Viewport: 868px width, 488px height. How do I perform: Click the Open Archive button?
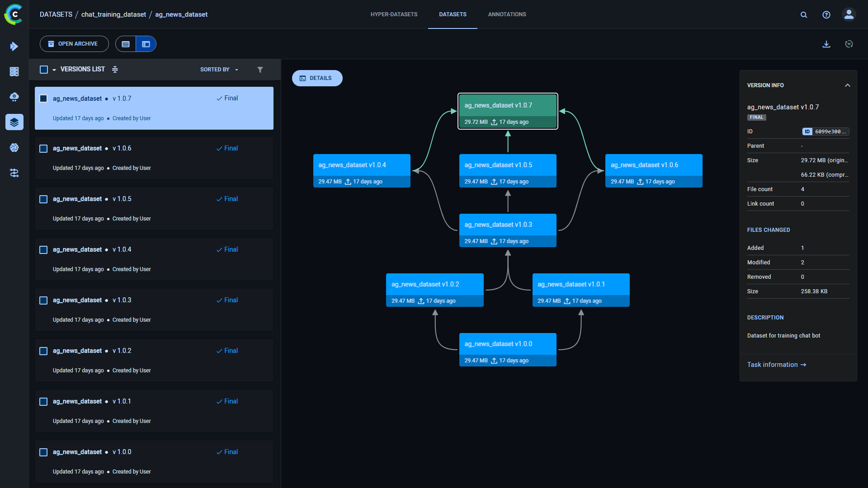(74, 44)
